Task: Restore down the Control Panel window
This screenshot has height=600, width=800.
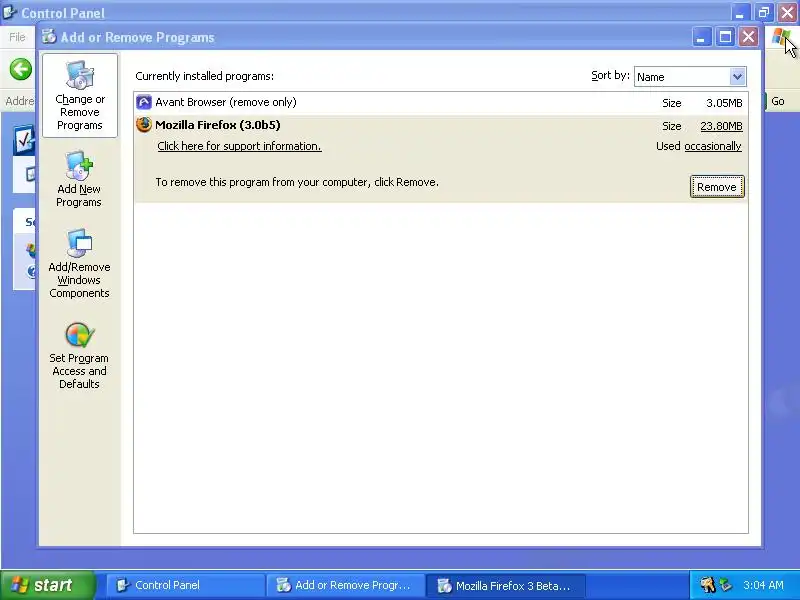Action: [764, 13]
